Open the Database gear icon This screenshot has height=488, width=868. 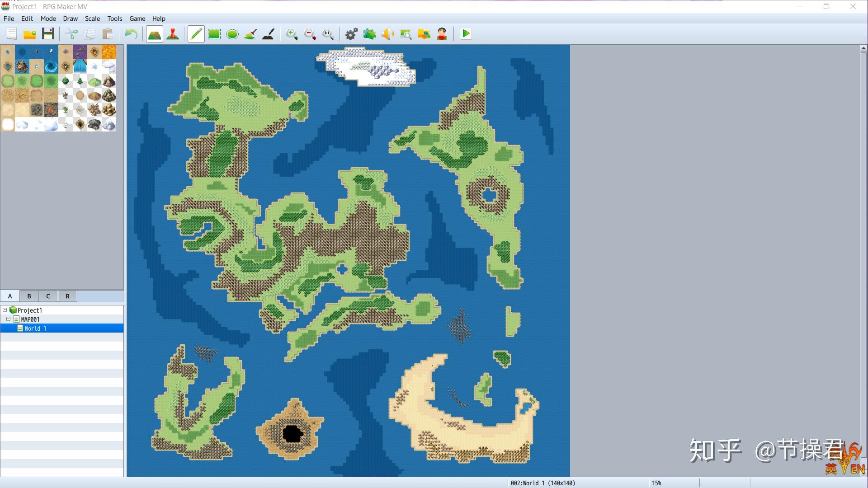click(x=351, y=34)
